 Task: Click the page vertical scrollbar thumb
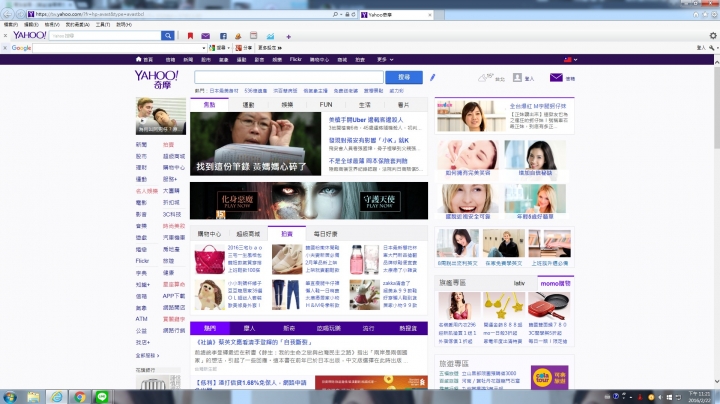[x=716, y=107]
